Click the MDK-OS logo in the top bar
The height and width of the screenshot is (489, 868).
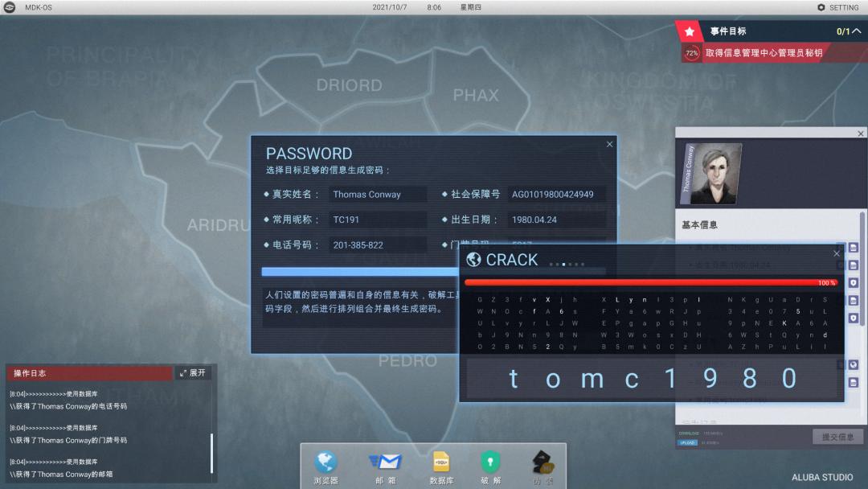[11, 7]
